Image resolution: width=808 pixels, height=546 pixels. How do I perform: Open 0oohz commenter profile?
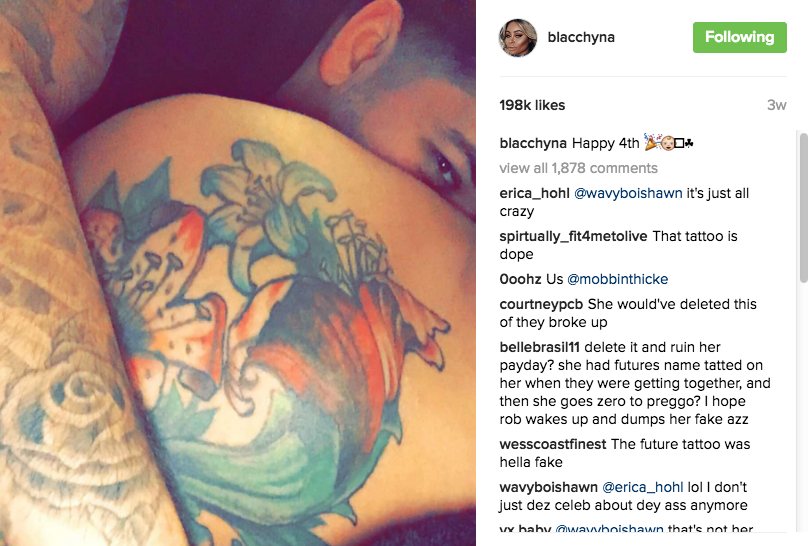pyautogui.click(x=520, y=279)
